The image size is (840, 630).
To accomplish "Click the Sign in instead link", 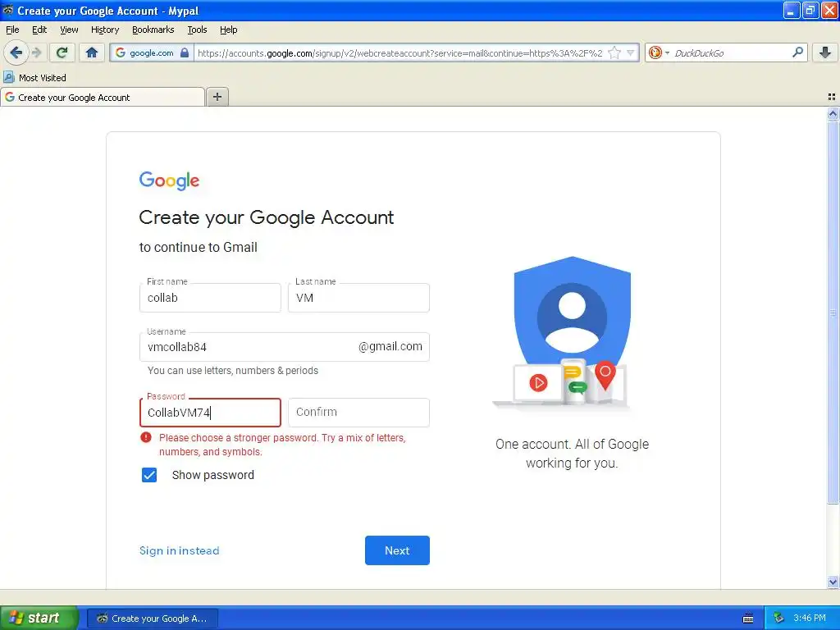I will (179, 550).
